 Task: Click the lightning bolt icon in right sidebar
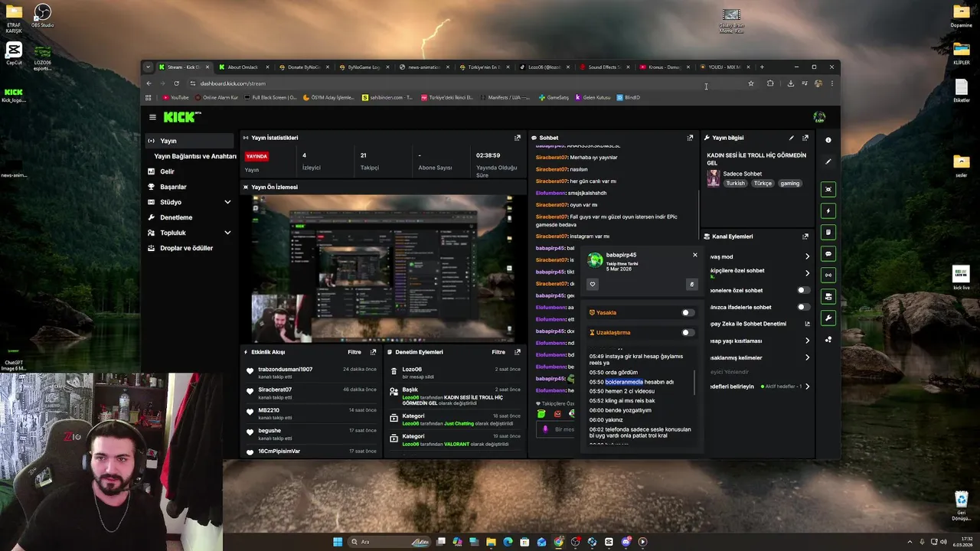828,210
